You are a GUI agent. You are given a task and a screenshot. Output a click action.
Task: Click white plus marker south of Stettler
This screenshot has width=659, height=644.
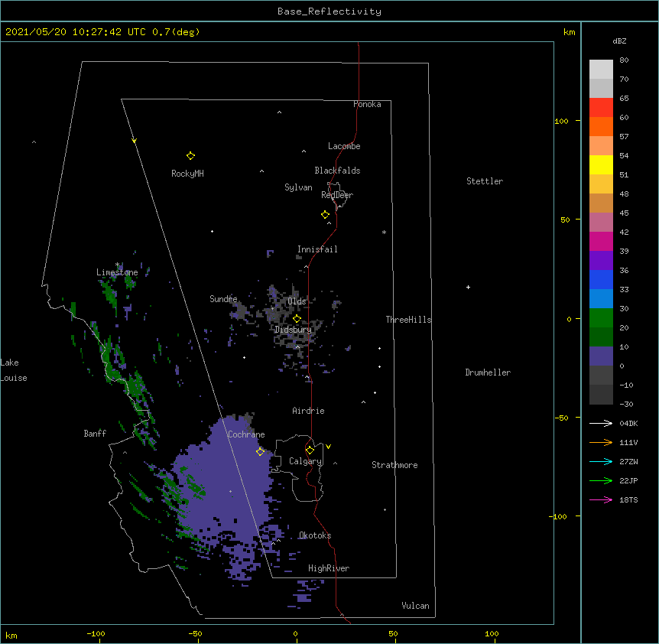(x=468, y=287)
